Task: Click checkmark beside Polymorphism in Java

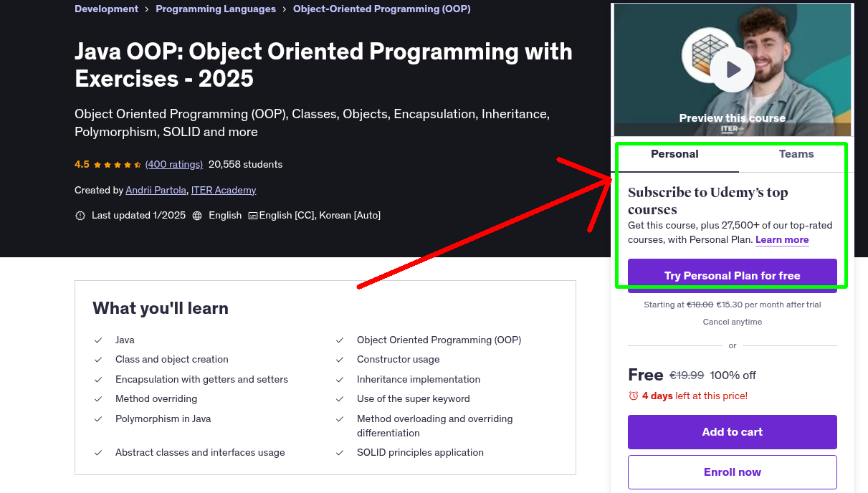Action: [x=98, y=419]
